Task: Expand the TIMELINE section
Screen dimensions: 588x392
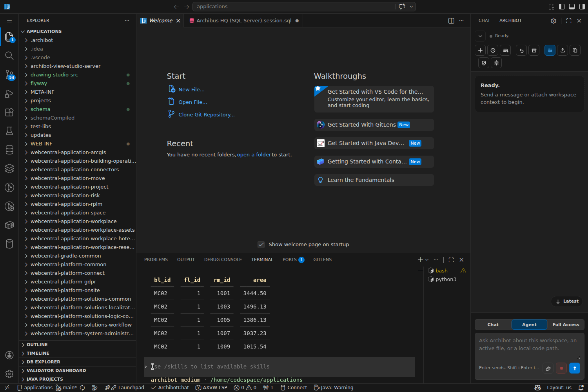Action: point(78,354)
